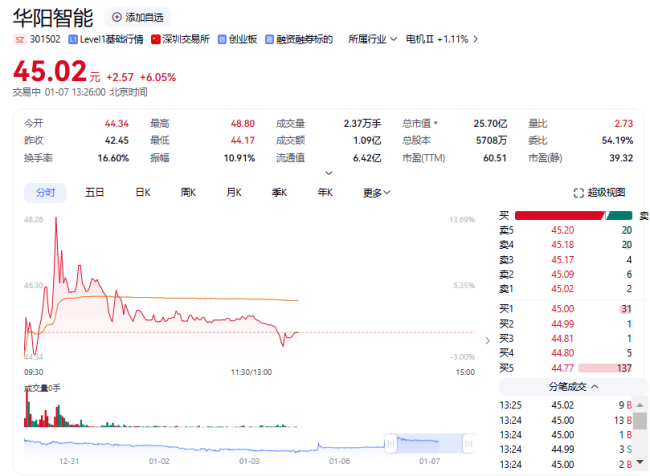Screen dimensions: 650x476
Task: Switch to the 五日 tab
Action: click(95, 192)
